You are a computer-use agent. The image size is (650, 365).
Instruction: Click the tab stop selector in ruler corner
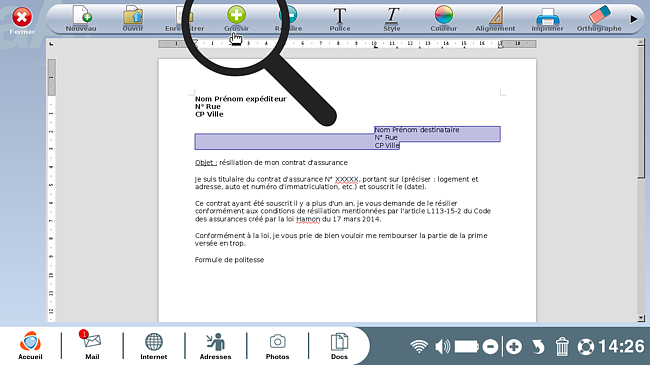(x=51, y=44)
